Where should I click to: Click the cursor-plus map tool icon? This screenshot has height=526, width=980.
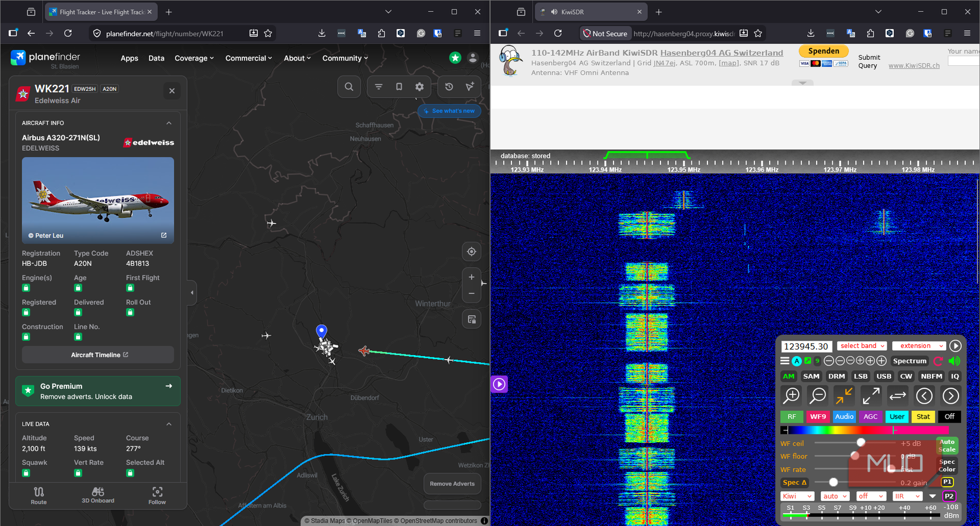470,87
